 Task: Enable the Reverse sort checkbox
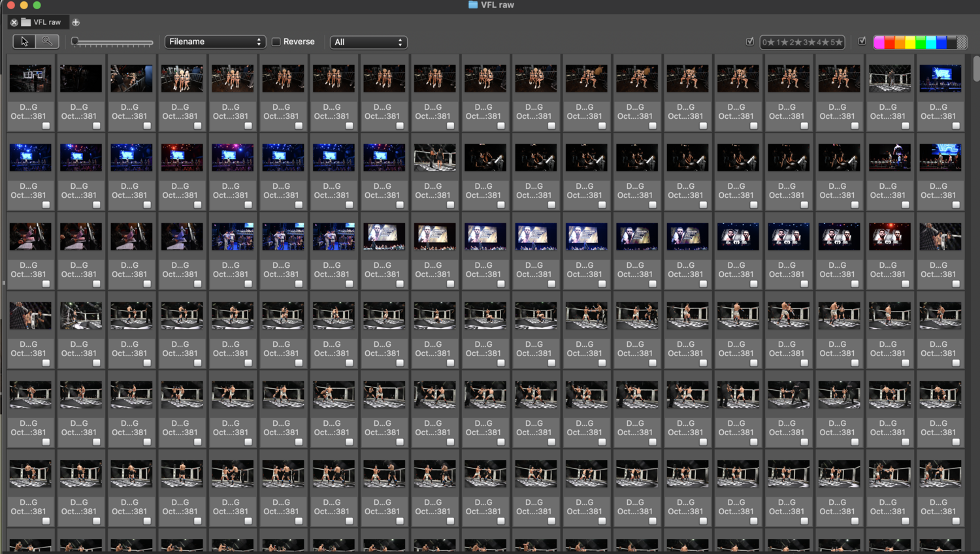click(x=276, y=42)
